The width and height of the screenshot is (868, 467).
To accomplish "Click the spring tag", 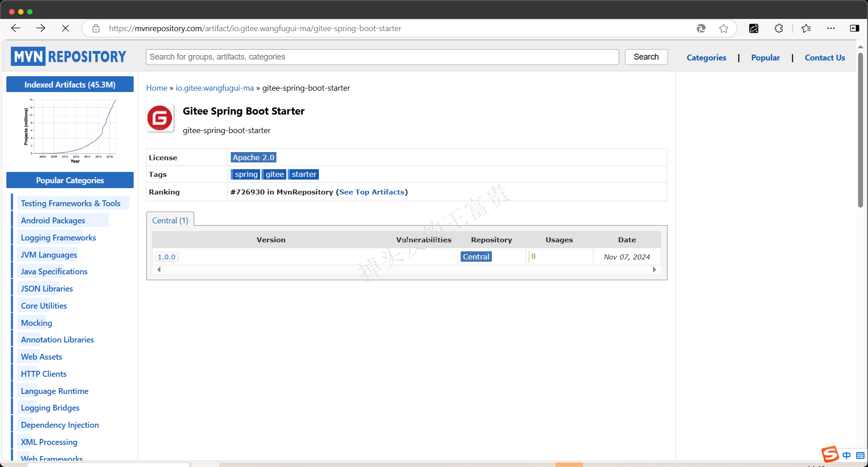I will (x=246, y=174).
